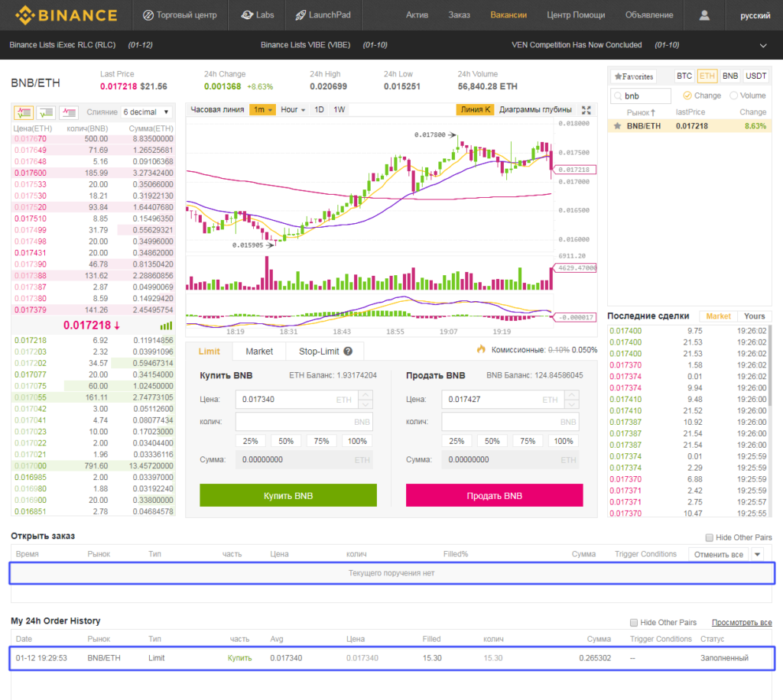Click the sell колич input field

click(510, 422)
